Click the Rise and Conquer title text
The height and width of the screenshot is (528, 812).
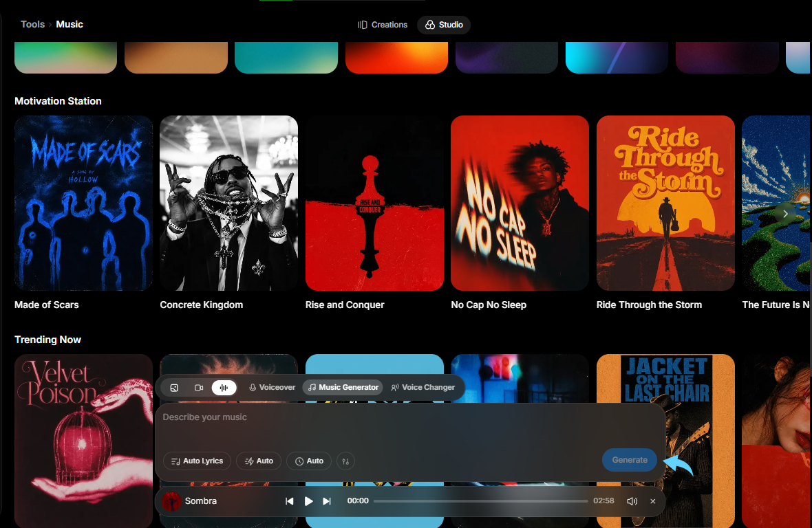[x=345, y=305]
